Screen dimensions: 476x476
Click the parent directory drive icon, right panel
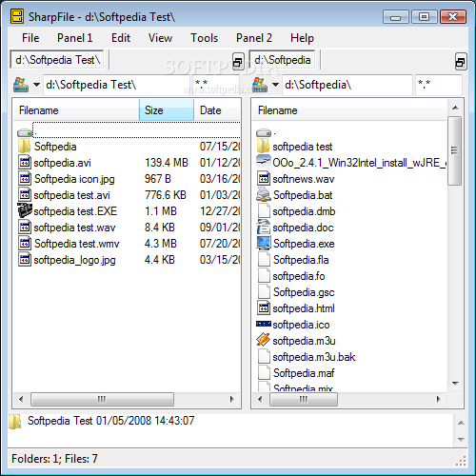click(264, 132)
